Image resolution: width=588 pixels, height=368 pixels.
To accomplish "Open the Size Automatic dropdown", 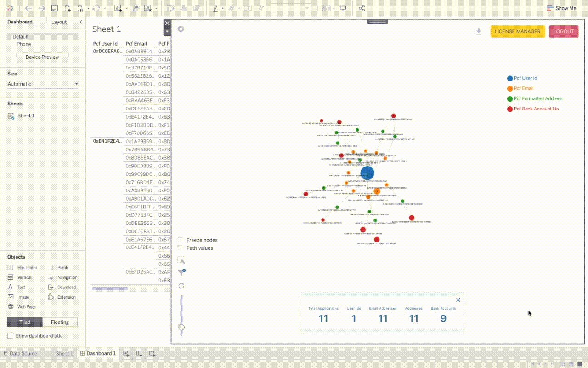I will [43, 84].
